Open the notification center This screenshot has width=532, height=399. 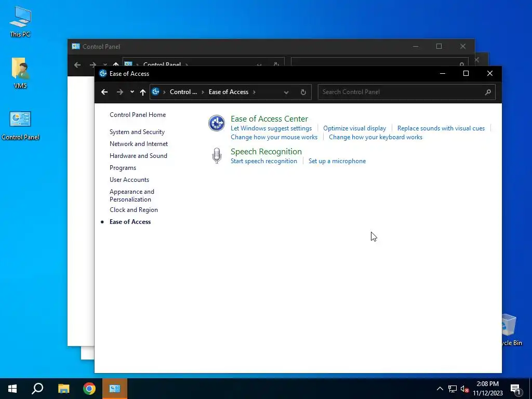coord(515,389)
